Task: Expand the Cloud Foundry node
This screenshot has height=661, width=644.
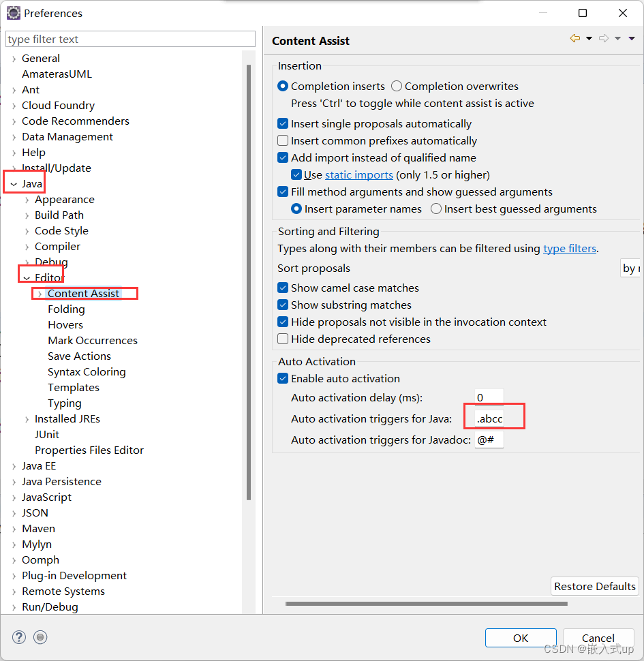Action: pos(14,106)
